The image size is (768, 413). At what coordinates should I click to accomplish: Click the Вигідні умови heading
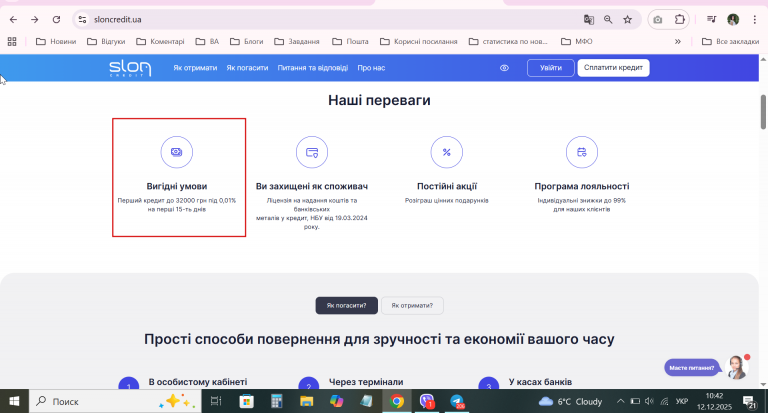(x=177, y=186)
